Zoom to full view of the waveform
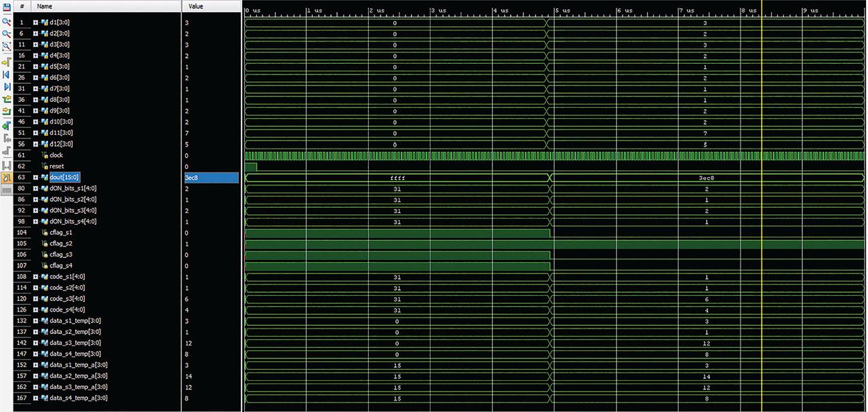 point(5,46)
